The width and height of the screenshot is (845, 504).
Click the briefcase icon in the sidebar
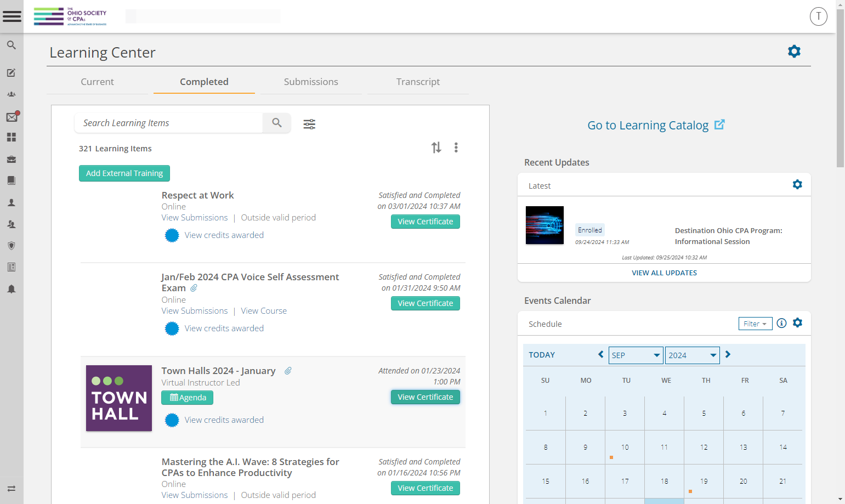(11, 159)
